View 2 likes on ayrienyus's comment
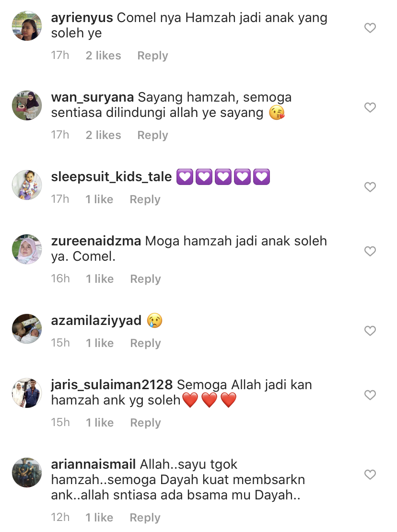Image resolution: width=397 pixels, height=532 pixels. pos(103,56)
